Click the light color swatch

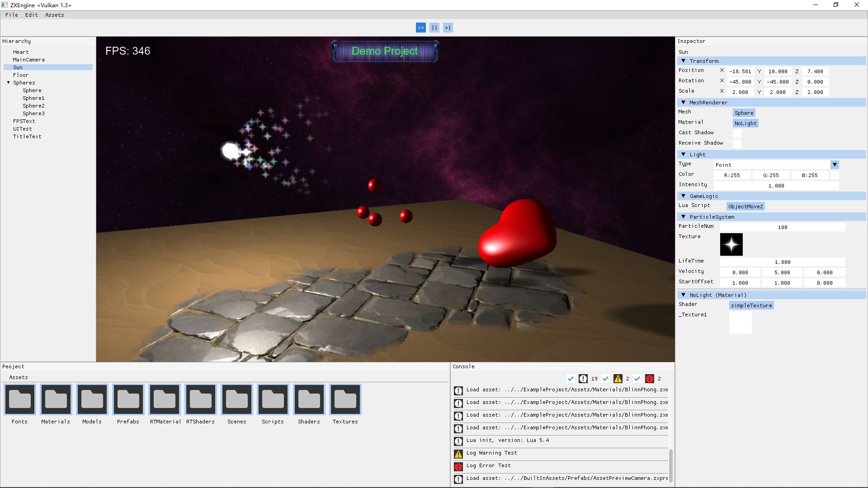(835, 175)
